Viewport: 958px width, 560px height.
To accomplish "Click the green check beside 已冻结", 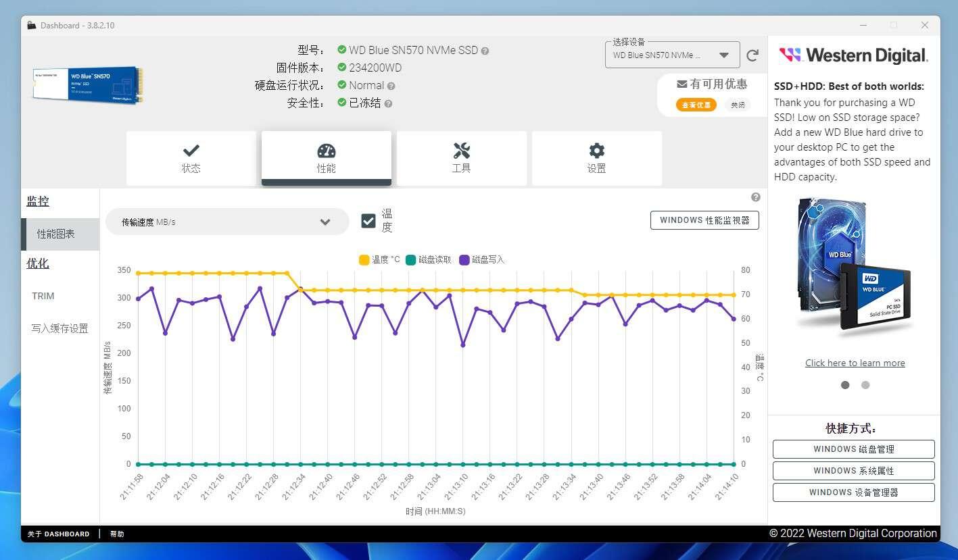I will coord(342,102).
